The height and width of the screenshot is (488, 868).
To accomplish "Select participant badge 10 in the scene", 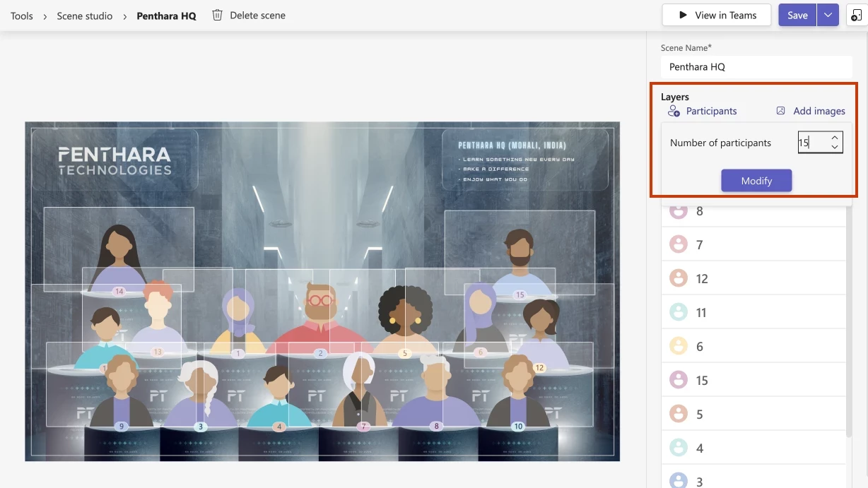I will [518, 427].
